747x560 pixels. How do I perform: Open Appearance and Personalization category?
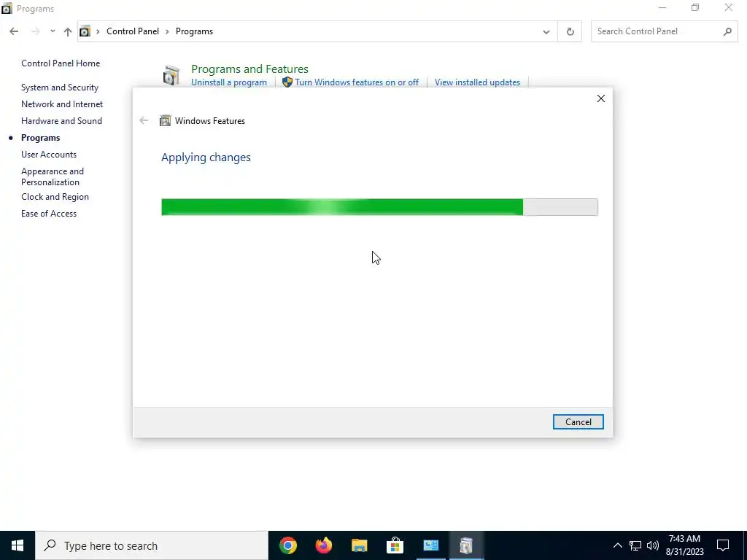(x=53, y=176)
